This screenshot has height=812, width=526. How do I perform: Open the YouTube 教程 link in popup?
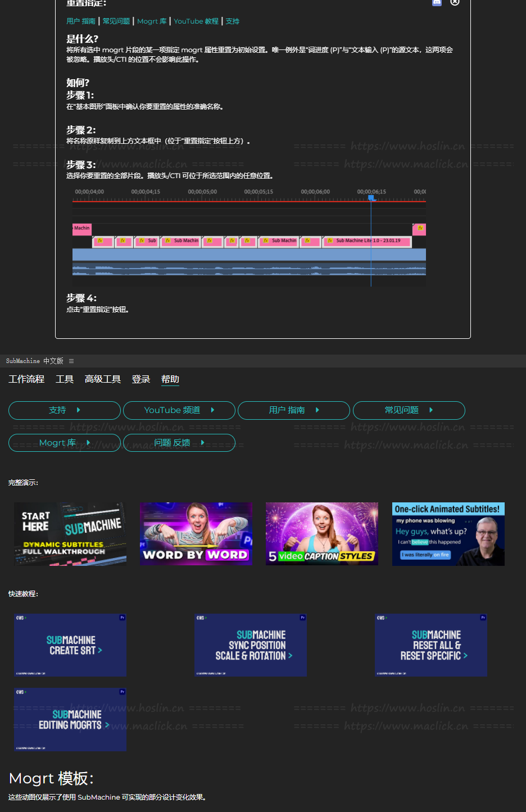(x=196, y=21)
